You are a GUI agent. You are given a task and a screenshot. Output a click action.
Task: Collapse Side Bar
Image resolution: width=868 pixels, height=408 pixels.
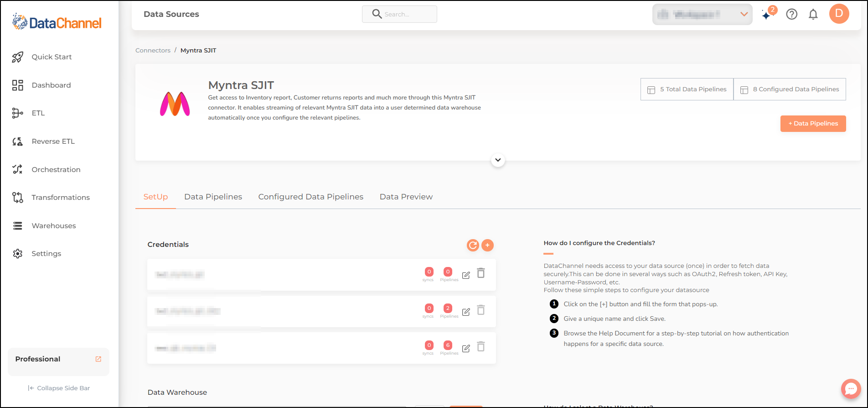click(x=59, y=388)
